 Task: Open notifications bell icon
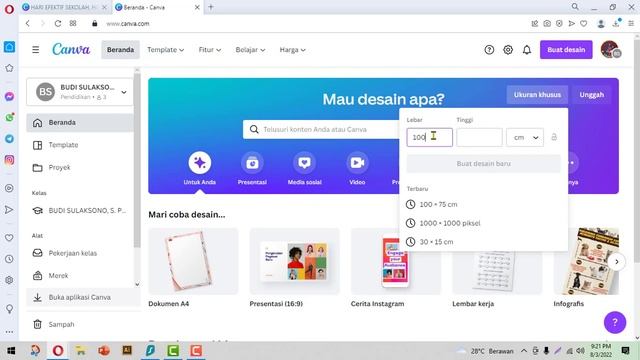coord(527,50)
